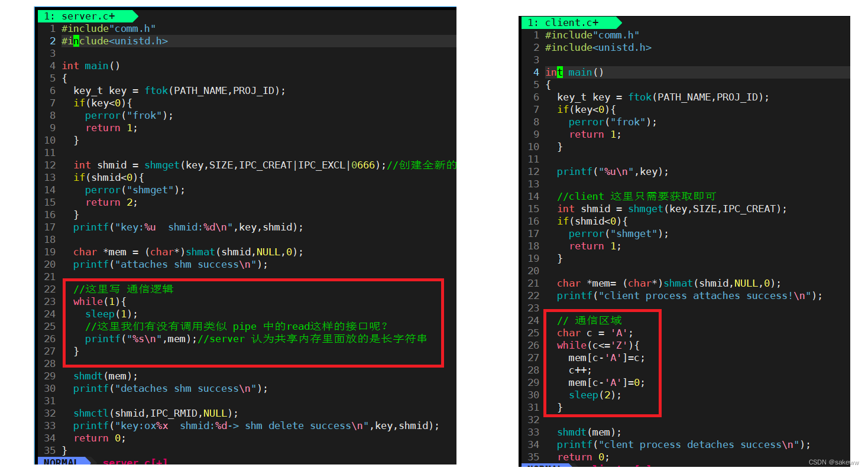Viewport: 868px width, 471px height.
Task: Click 'while(1){' in server.c
Action: (100, 301)
